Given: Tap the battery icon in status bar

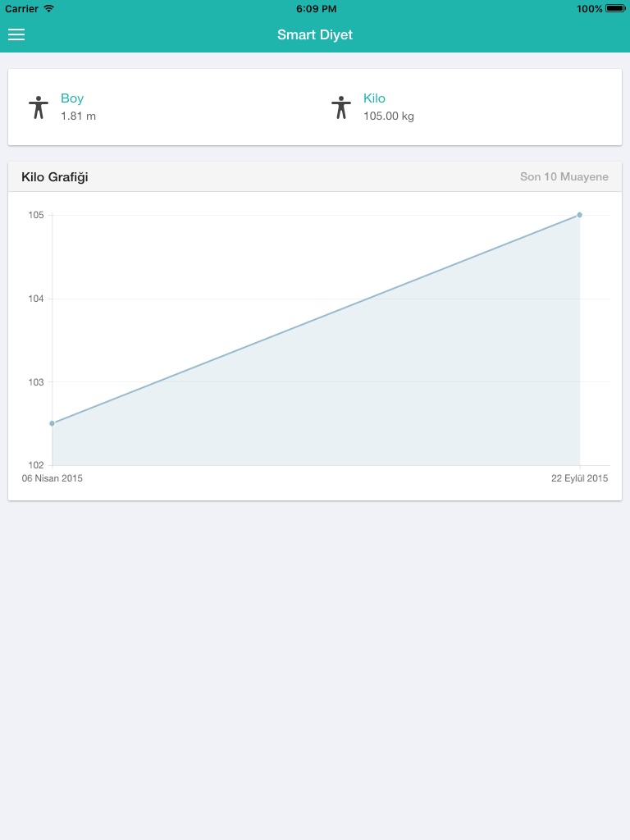Looking at the screenshot, I should click(x=615, y=8).
